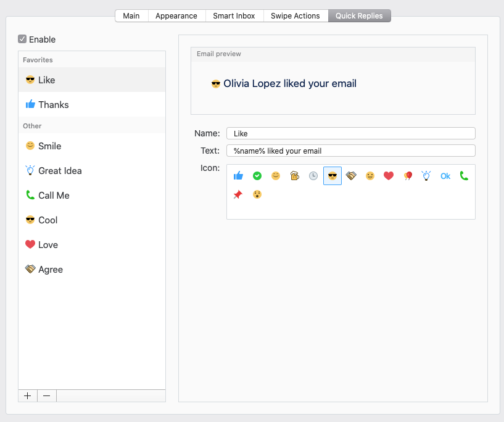The image size is (504, 422).
Task: Switch to the Swipe Actions tab
Action: pos(295,16)
